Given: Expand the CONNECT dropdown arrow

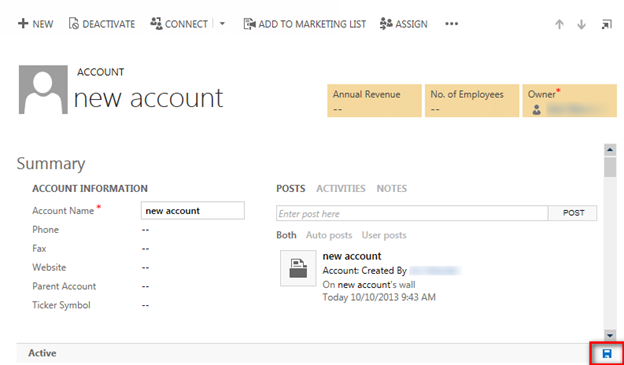Looking at the screenshot, I should click(222, 24).
